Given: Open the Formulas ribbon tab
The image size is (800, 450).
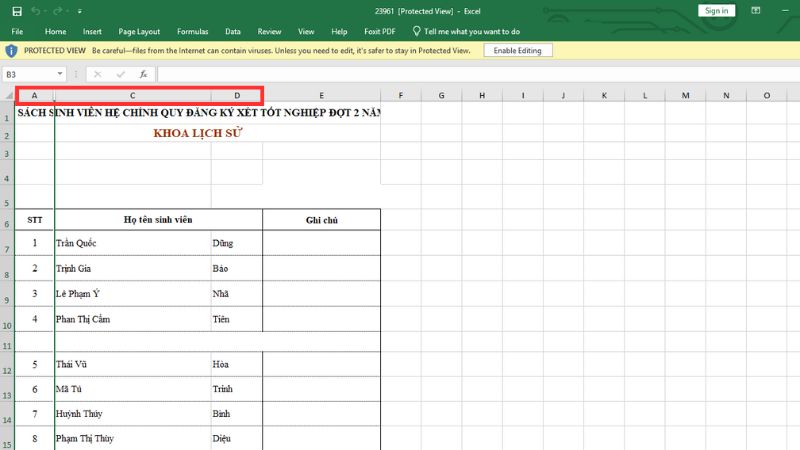Looking at the screenshot, I should (191, 31).
